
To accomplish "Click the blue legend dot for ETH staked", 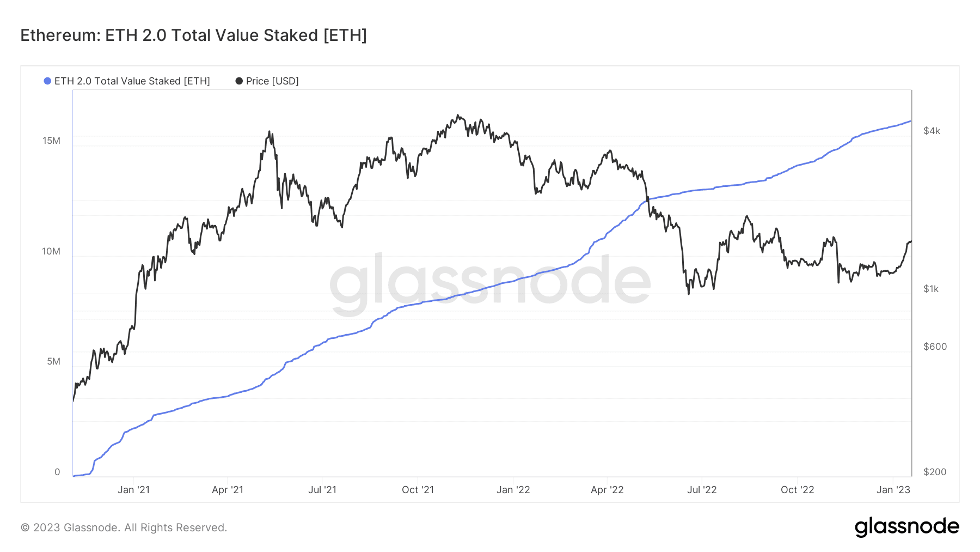I will click(47, 81).
